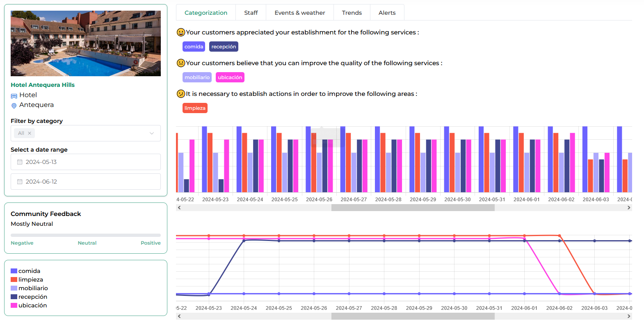
Task: Click ubicación bar for 2024-05-30
Action: [469, 166]
